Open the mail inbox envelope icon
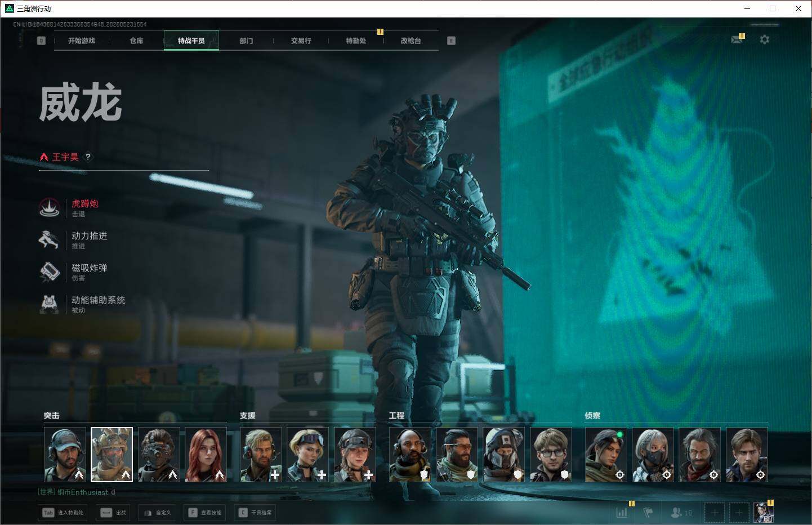Viewport: 812px width, 525px height. 737,39
